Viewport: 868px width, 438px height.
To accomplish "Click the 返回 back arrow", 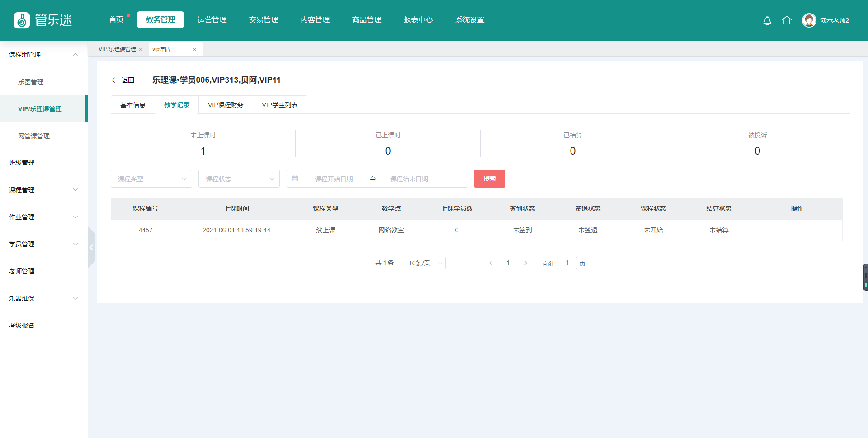I will [115, 80].
